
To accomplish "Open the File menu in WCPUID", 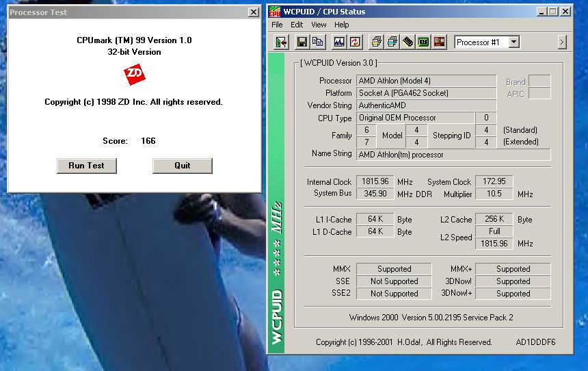I will tap(277, 25).
